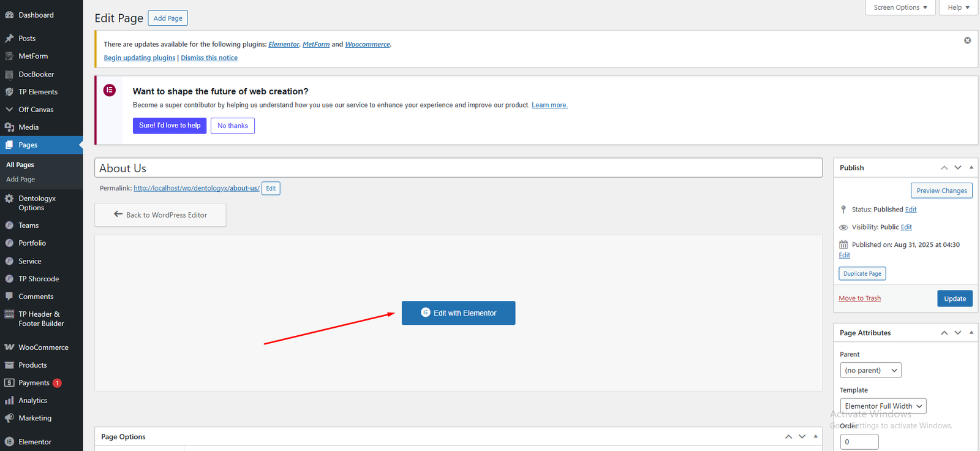
Task: Open the Add Page submenu item
Action: tap(20, 180)
